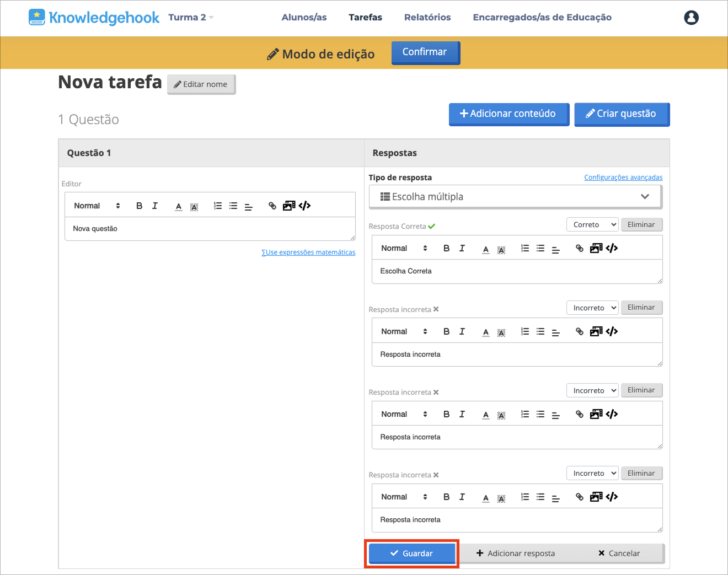Open Normal style dropdown in last answer toolbar
728x575 pixels.
[x=404, y=497]
